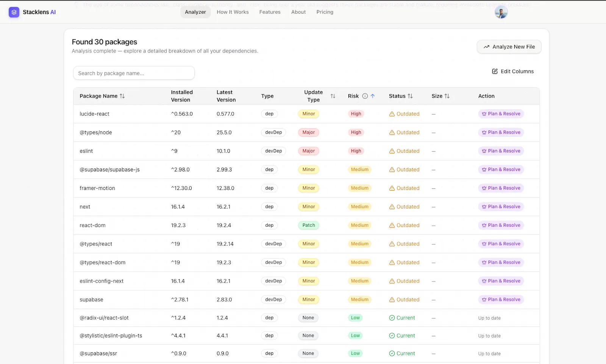The height and width of the screenshot is (364, 606).
Task: Click Current checkmark icon for @radix-ui/react-slot
Action: click(392, 318)
